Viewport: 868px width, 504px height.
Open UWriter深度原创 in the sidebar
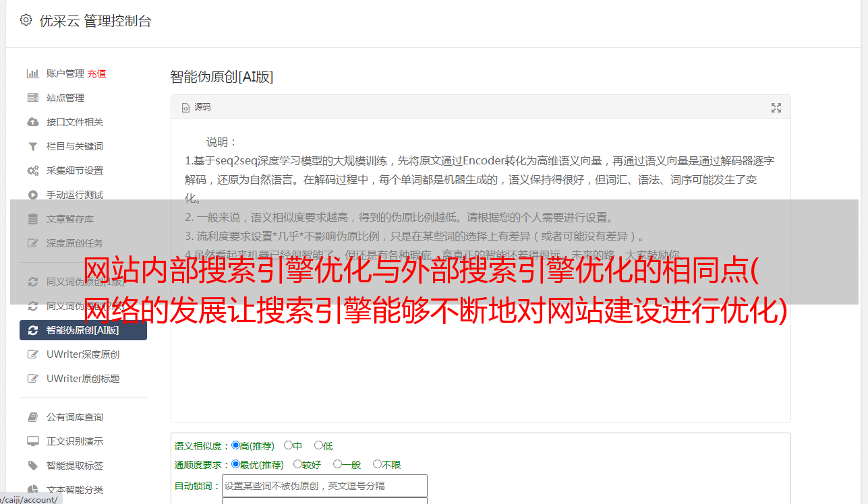pyautogui.click(x=83, y=354)
